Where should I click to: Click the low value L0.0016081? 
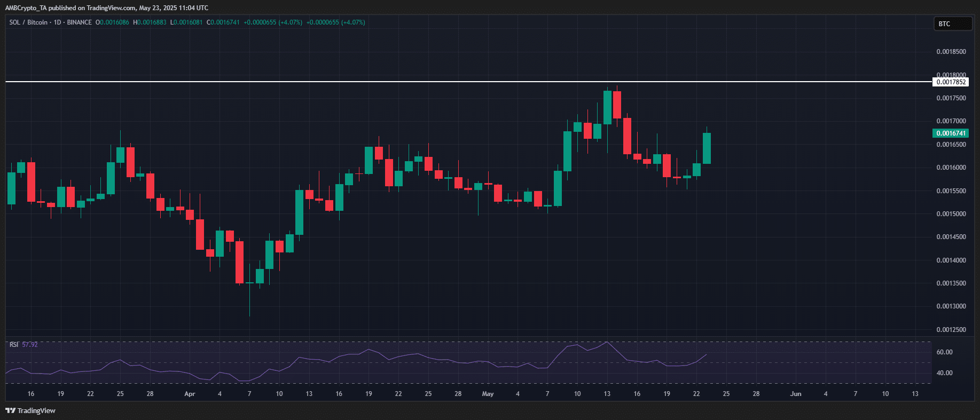click(x=186, y=22)
